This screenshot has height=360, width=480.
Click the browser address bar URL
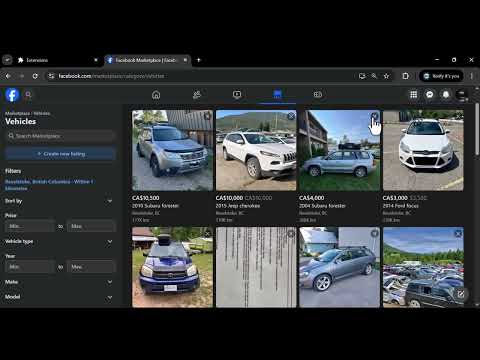pyautogui.click(x=111, y=76)
